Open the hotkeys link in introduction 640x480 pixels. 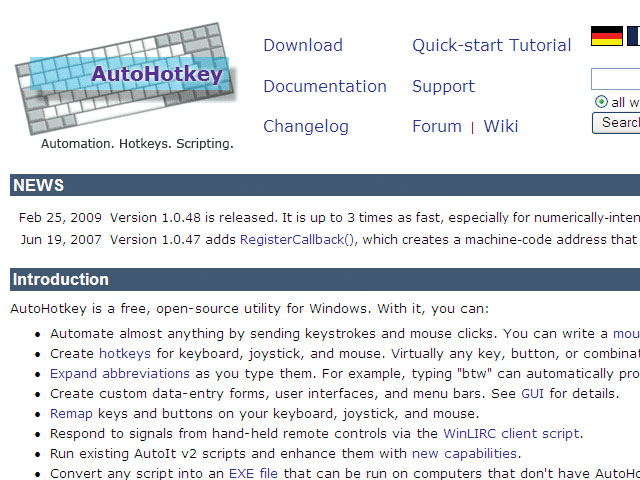(x=125, y=353)
